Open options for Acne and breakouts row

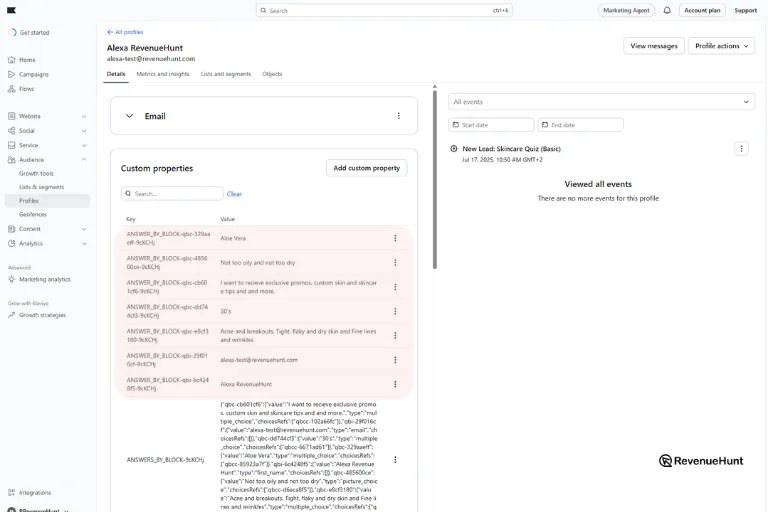pyautogui.click(x=395, y=336)
